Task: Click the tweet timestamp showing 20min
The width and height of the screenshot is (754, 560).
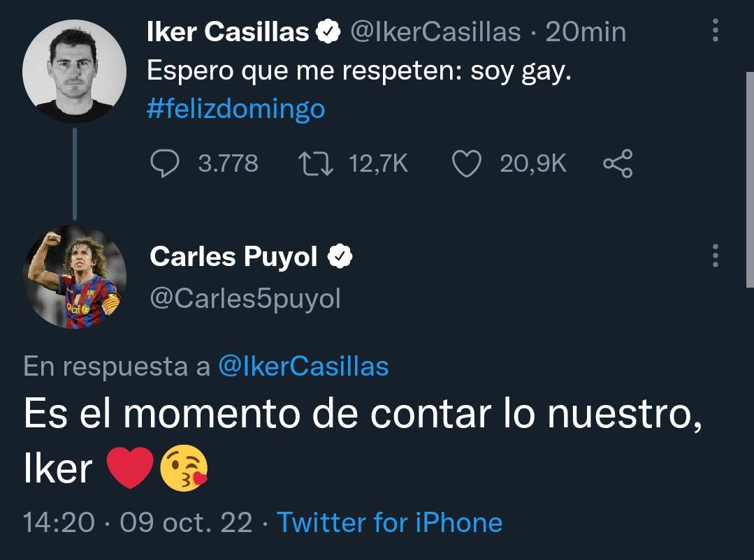Action: pyautogui.click(x=586, y=31)
